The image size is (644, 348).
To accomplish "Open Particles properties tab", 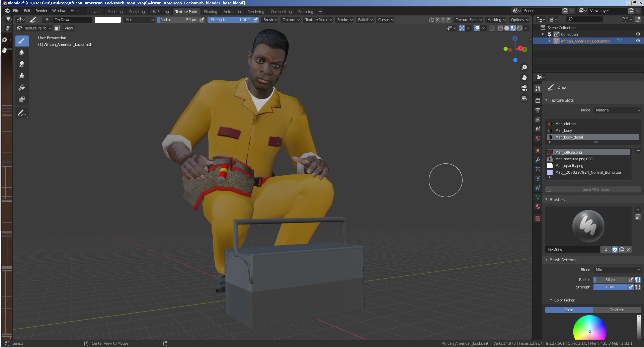I will pos(538,169).
